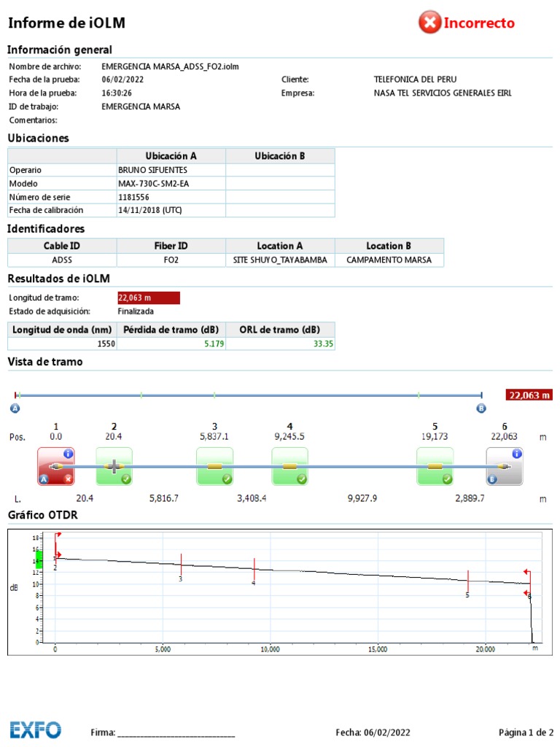Screen dimensions: 560x747
Task: Click model MAX-730C-SM2-EA
Action: (x=153, y=183)
